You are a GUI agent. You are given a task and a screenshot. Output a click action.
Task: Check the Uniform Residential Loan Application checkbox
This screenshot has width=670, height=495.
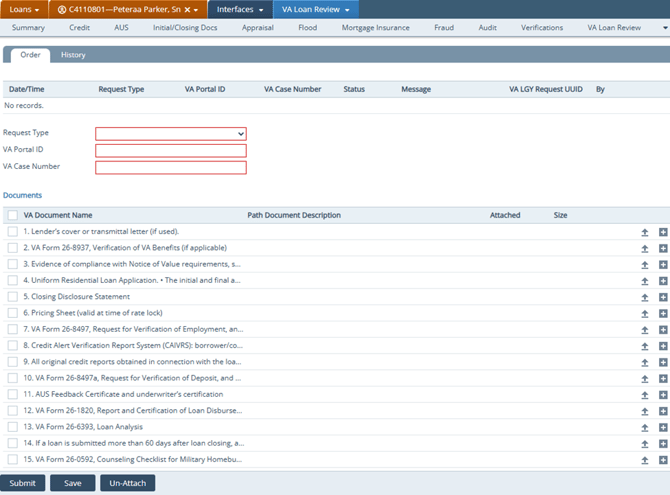pyautogui.click(x=12, y=281)
